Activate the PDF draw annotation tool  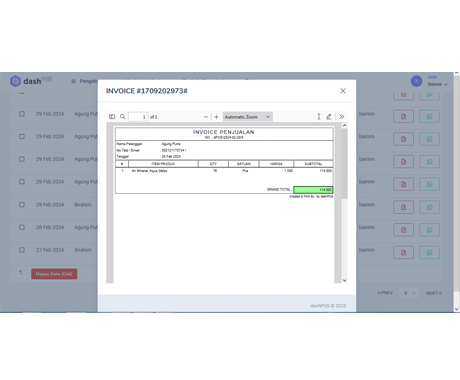[x=329, y=117]
